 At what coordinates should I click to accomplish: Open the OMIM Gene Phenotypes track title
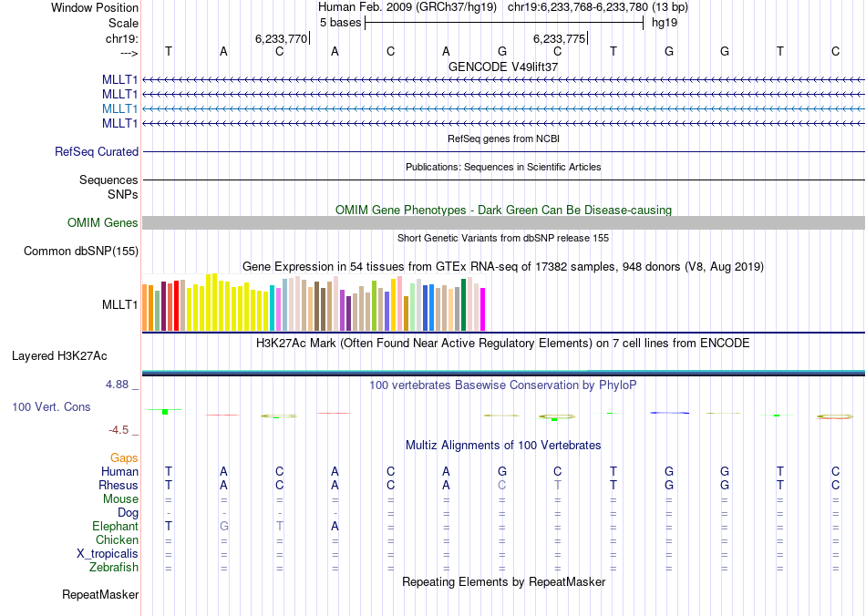tap(503, 210)
